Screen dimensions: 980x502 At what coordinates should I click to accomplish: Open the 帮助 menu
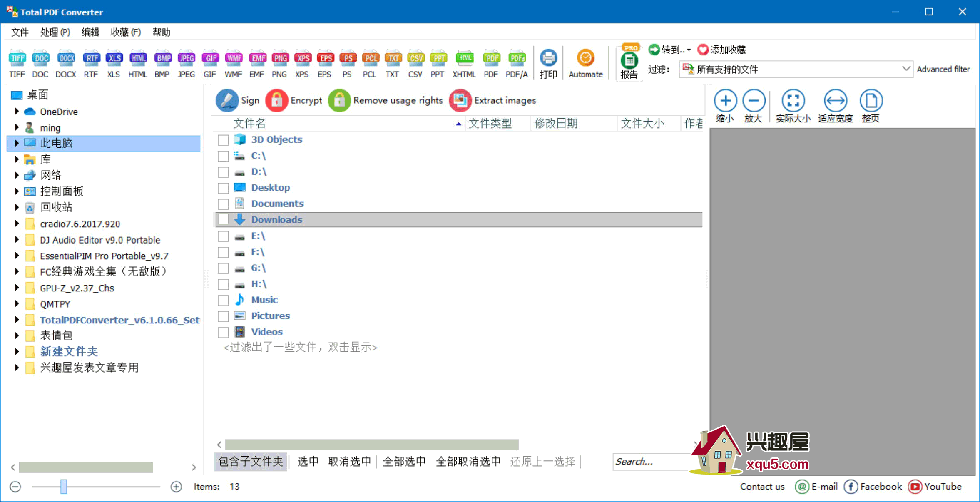161,32
